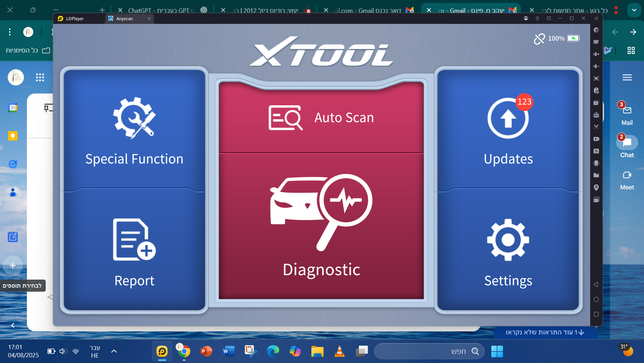The height and width of the screenshot is (363, 644).
Task: Switch to the 2012 diesel Chrome tab
Action: coord(266,10)
